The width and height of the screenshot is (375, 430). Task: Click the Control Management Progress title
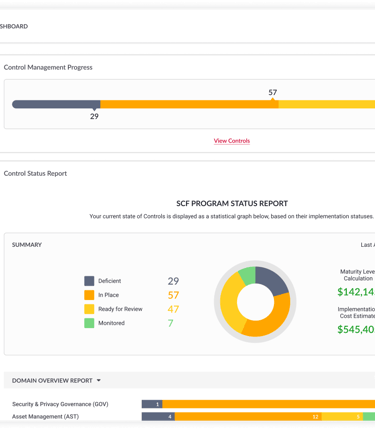click(x=48, y=67)
